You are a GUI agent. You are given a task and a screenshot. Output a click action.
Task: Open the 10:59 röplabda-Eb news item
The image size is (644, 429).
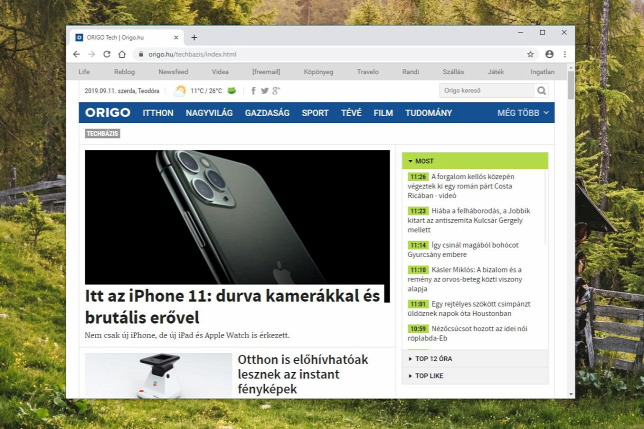(x=467, y=333)
